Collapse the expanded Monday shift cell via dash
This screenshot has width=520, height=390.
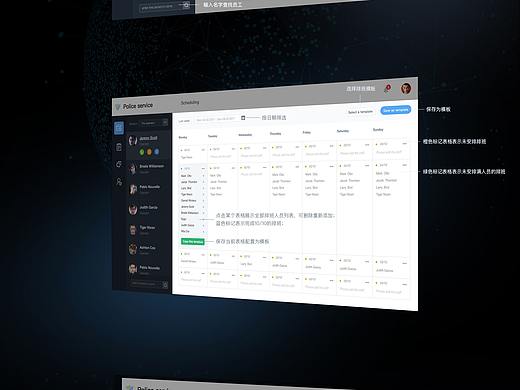[203, 169]
